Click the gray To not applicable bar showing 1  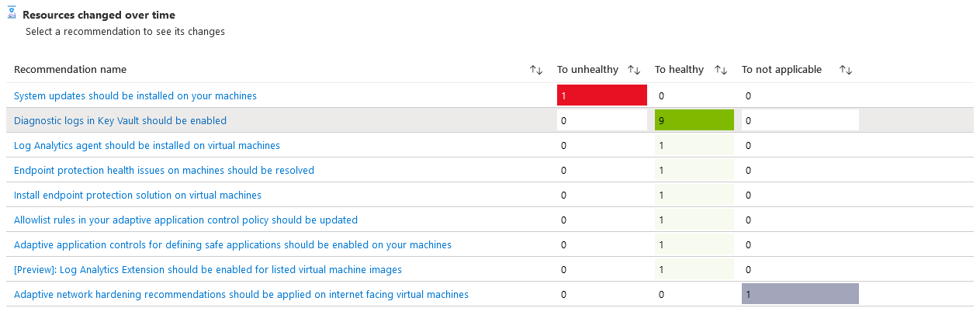pyautogui.click(x=800, y=295)
